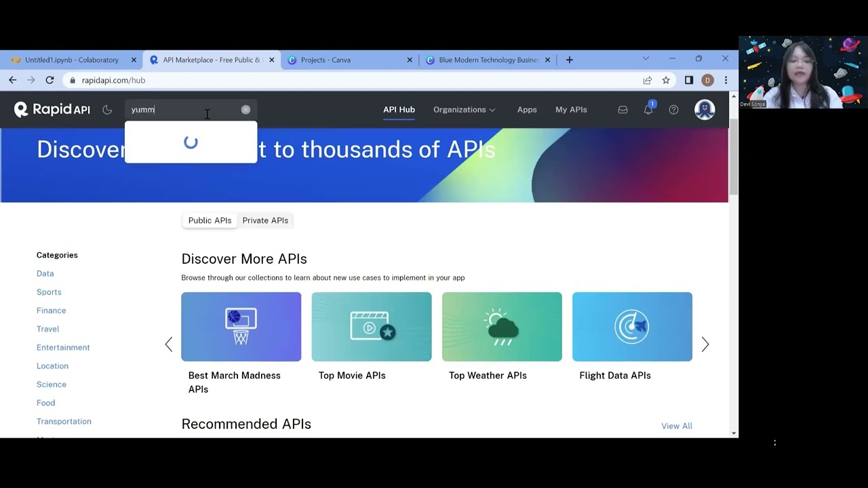The height and width of the screenshot is (488, 868).
Task: Go back with browser back arrow
Action: [x=13, y=80]
